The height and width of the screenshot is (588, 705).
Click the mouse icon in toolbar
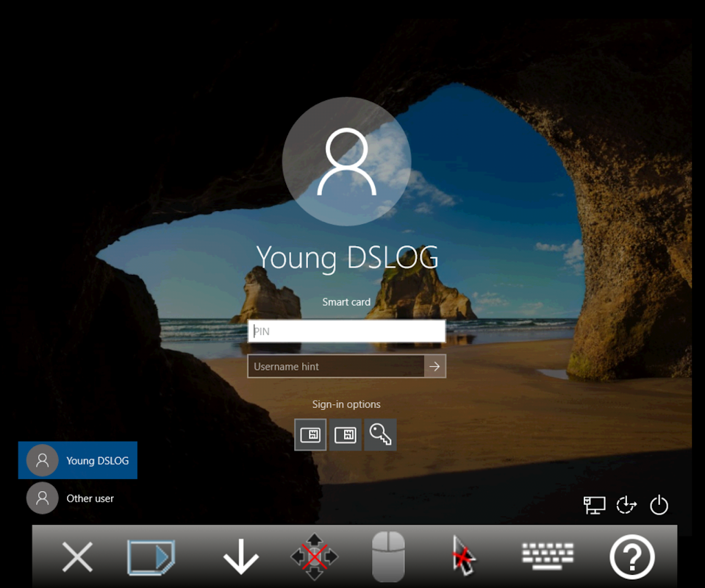tap(388, 557)
